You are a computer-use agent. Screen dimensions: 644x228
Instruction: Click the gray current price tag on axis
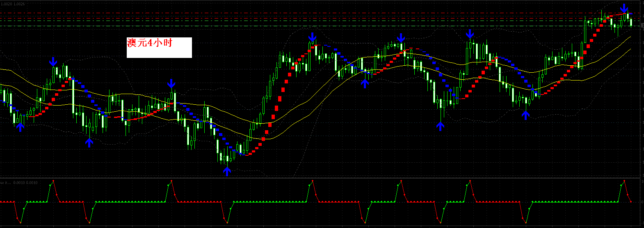tap(642, 26)
